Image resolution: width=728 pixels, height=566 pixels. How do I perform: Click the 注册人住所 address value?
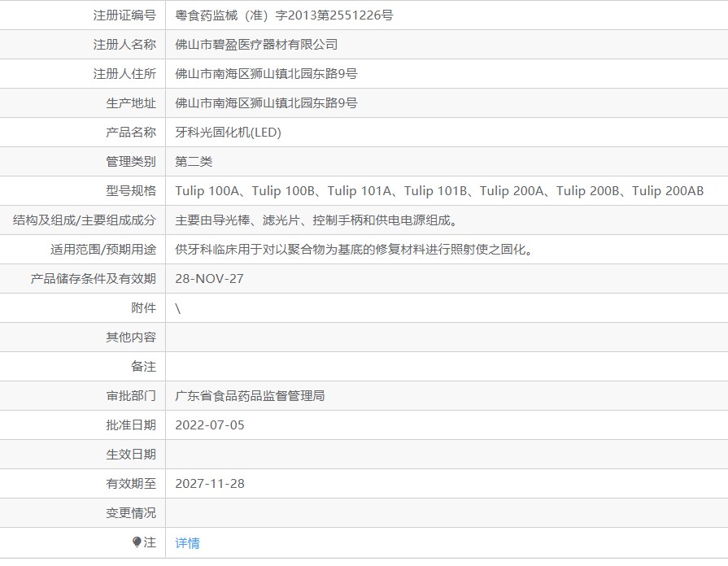266,74
